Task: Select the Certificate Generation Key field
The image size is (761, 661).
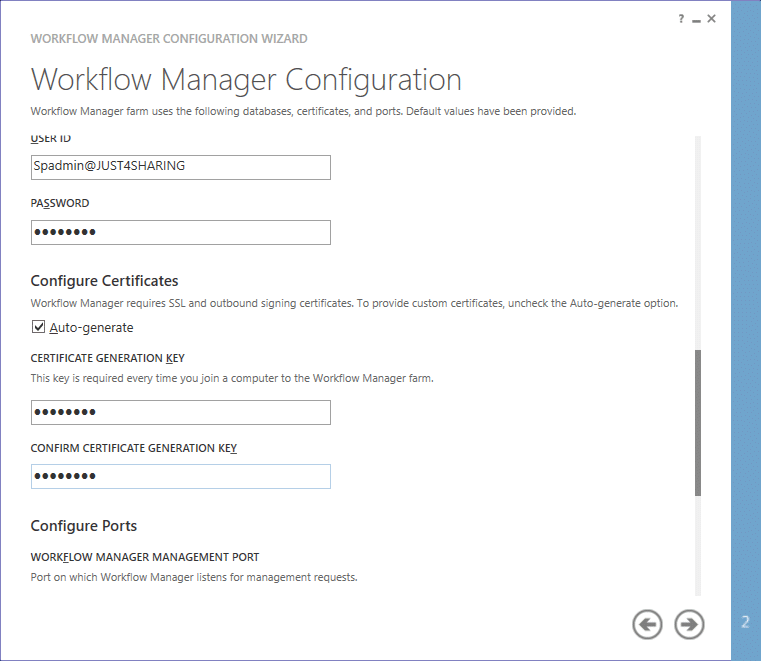Action: 181,413
